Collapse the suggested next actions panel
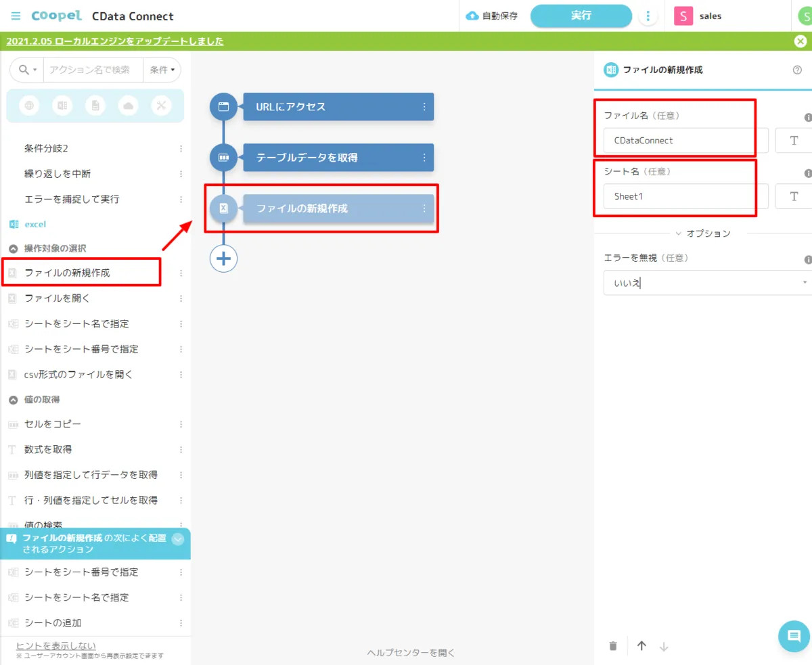 pos(178,539)
